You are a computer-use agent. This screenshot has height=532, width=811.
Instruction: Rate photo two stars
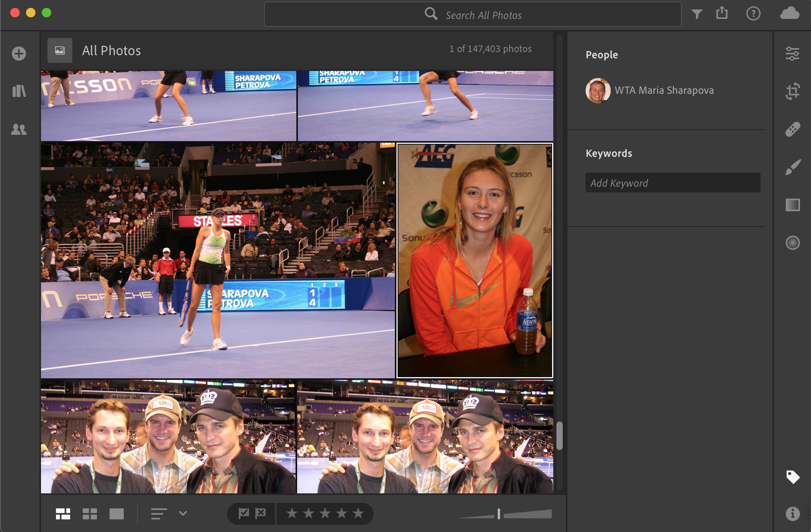tap(309, 513)
